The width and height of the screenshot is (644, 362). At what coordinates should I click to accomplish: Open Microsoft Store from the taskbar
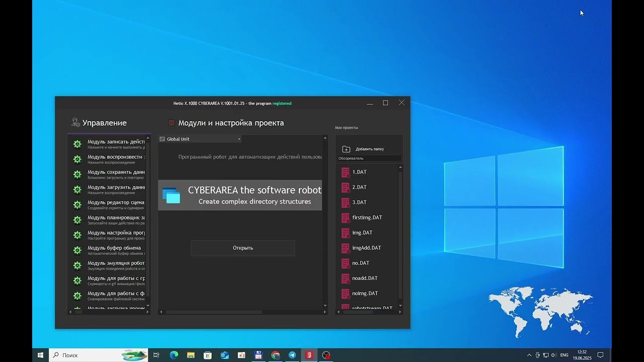[208, 355]
